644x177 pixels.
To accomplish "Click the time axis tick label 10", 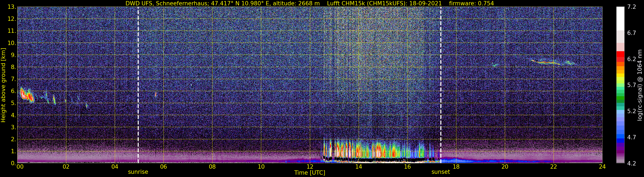I will pos(261,167).
